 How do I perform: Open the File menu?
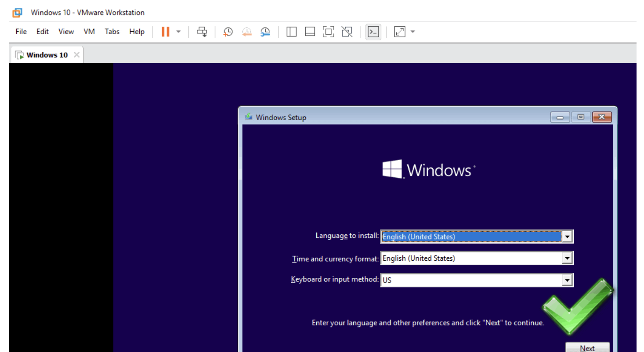[x=21, y=32]
